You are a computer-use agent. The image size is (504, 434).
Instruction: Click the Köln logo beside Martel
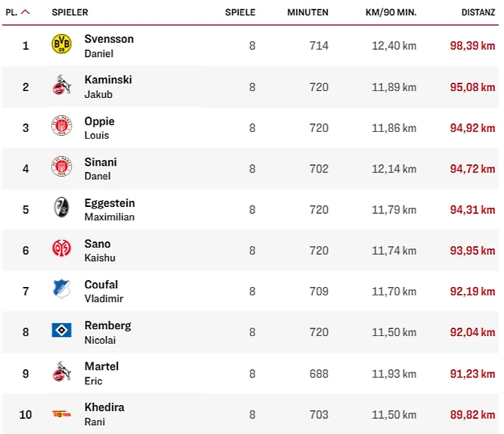click(x=61, y=373)
